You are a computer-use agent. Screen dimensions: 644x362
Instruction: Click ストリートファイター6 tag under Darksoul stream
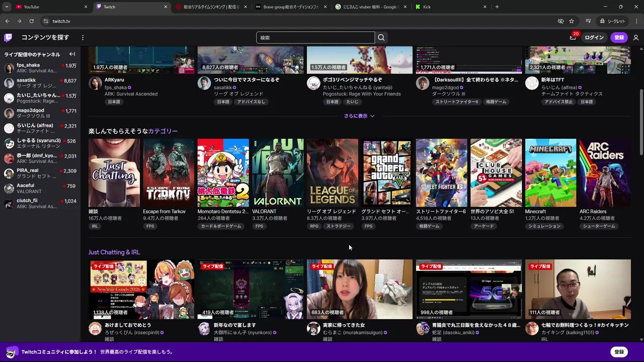(x=456, y=102)
